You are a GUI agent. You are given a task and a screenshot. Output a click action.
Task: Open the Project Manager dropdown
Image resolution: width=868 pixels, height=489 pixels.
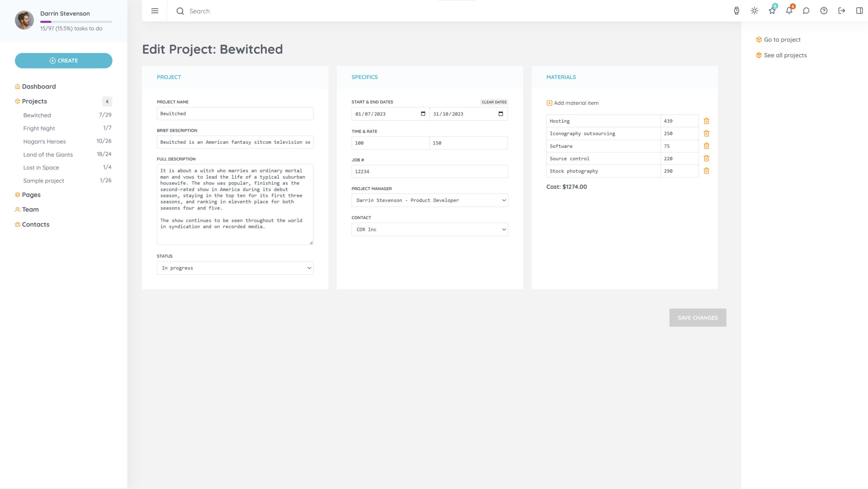coord(429,200)
